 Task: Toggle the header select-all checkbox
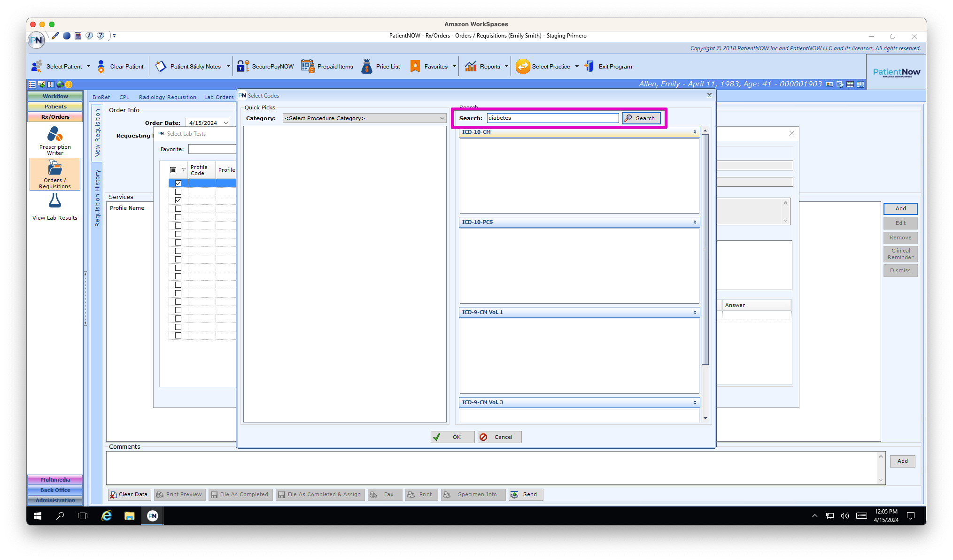click(x=173, y=170)
